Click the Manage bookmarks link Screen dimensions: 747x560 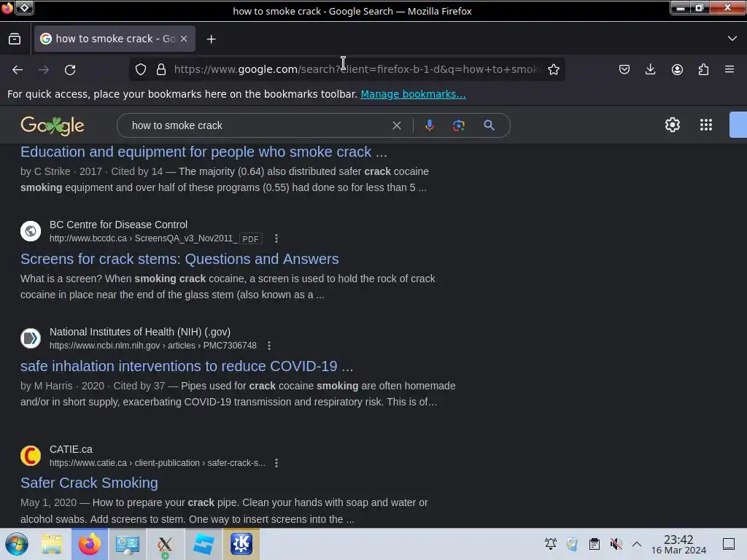pos(413,94)
